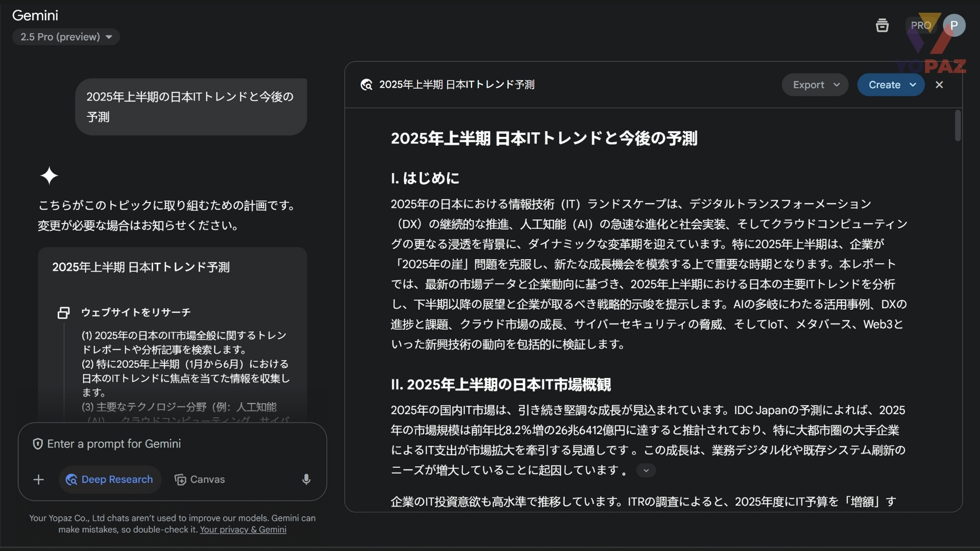Click plan step (2) 特に2025年上半期
Viewport: 980px width, 551px height.
tap(186, 378)
